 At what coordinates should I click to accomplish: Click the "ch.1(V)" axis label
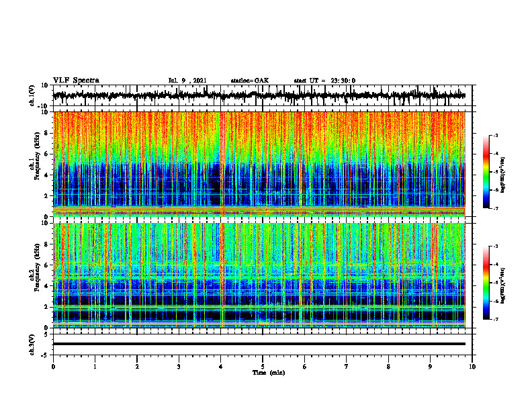32,95
